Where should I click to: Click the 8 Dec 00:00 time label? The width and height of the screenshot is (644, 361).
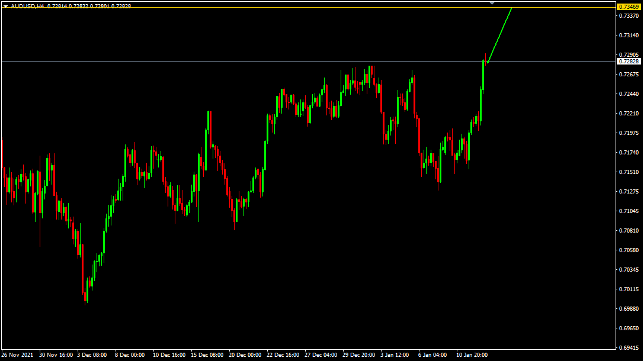(x=129, y=355)
